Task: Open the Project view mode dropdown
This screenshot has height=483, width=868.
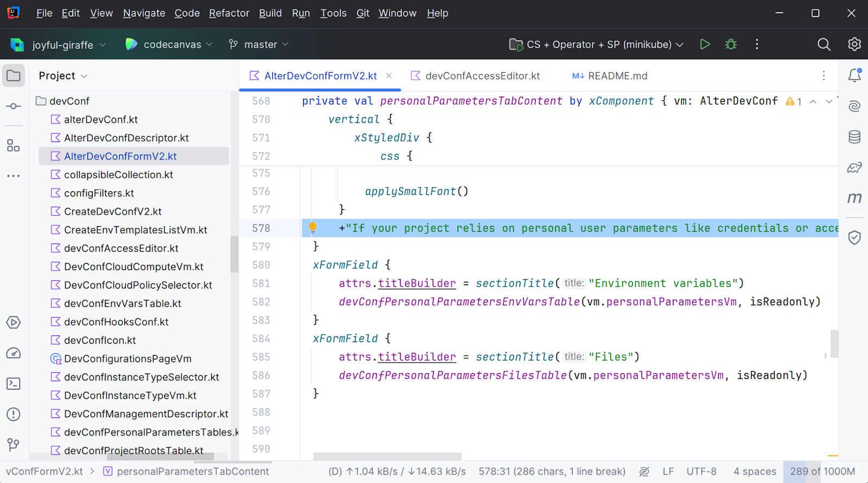Action: tap(63, 76)
